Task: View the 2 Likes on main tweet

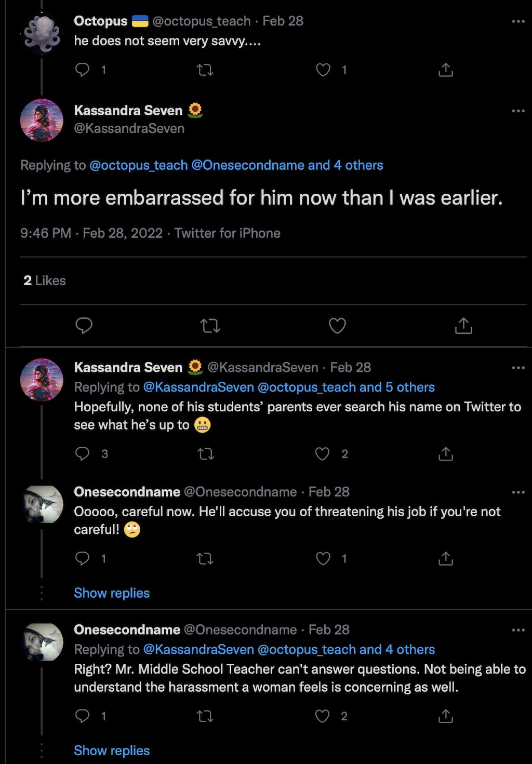Action: coord(45,280)
